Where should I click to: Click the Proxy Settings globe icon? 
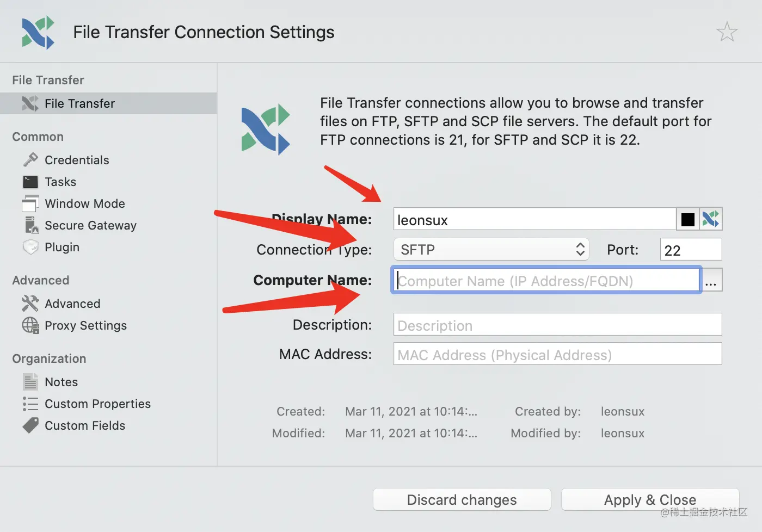tap(30, 325)
